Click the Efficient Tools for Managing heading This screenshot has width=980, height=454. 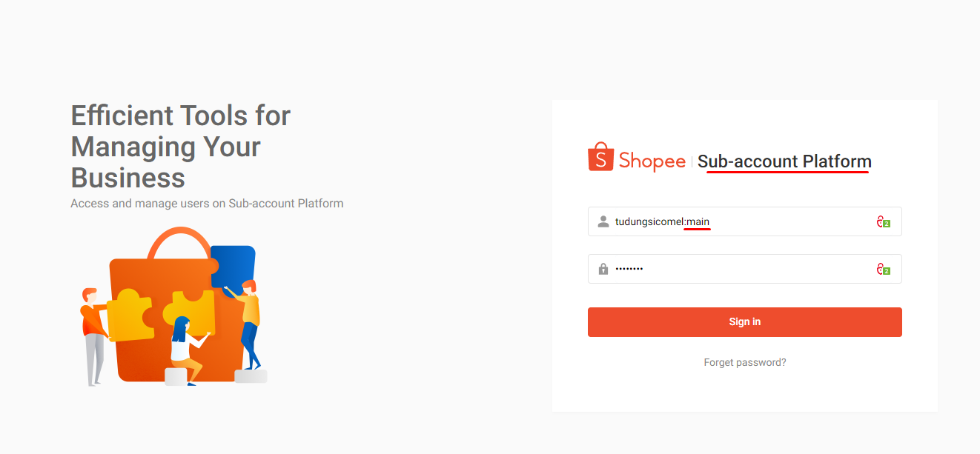click(181, 147)
